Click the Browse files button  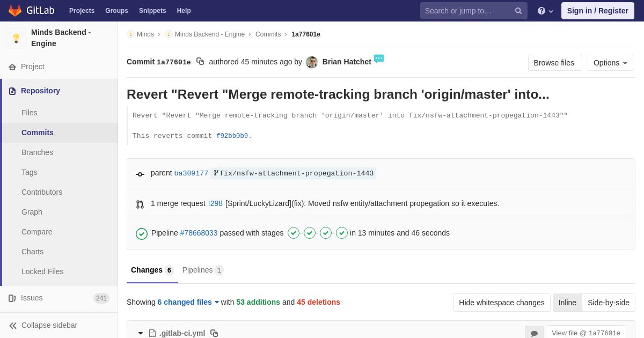click(554, 63)
